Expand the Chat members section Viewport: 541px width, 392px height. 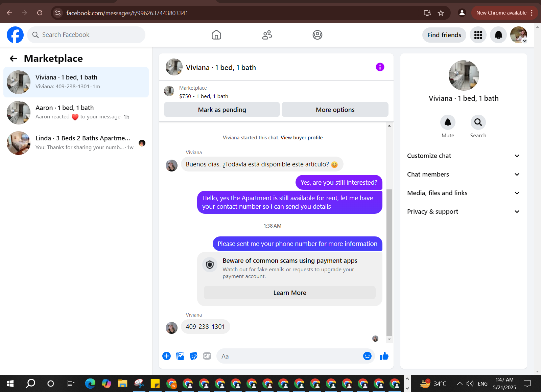(x=464, y=175)
